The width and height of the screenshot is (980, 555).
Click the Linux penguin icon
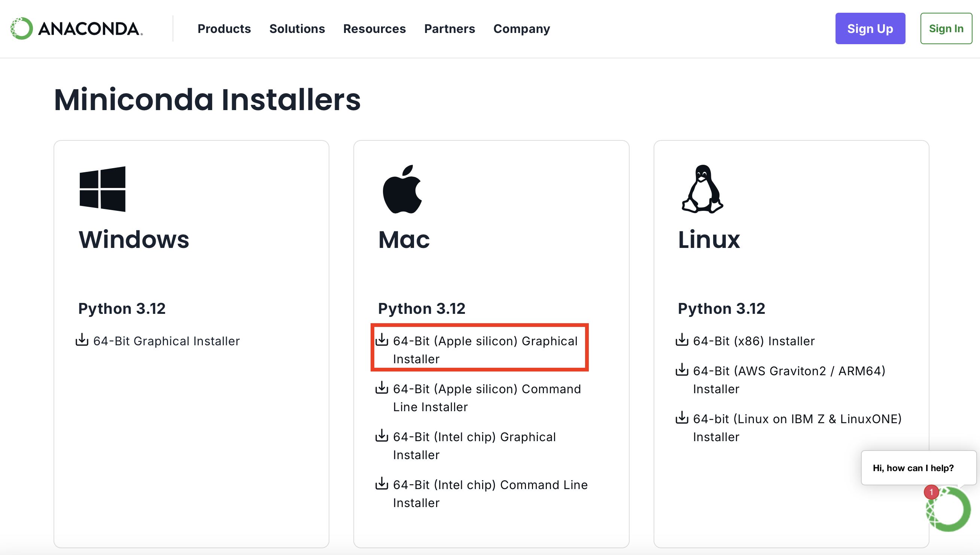(702, 189)
